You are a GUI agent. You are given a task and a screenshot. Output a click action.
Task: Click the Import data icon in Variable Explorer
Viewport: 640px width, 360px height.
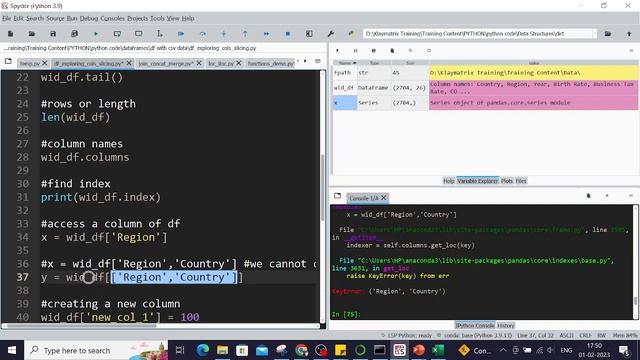pyautogui.click(x=337, y=51)
